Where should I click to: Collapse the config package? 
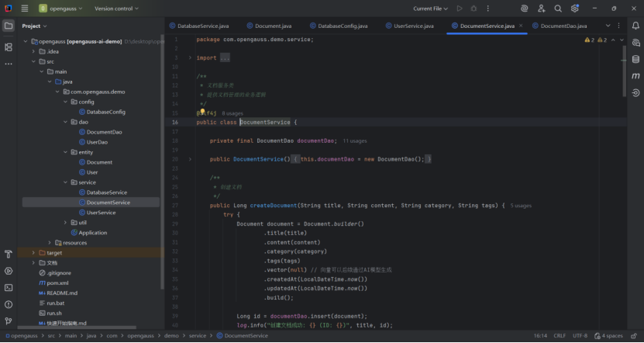(65, 102)
